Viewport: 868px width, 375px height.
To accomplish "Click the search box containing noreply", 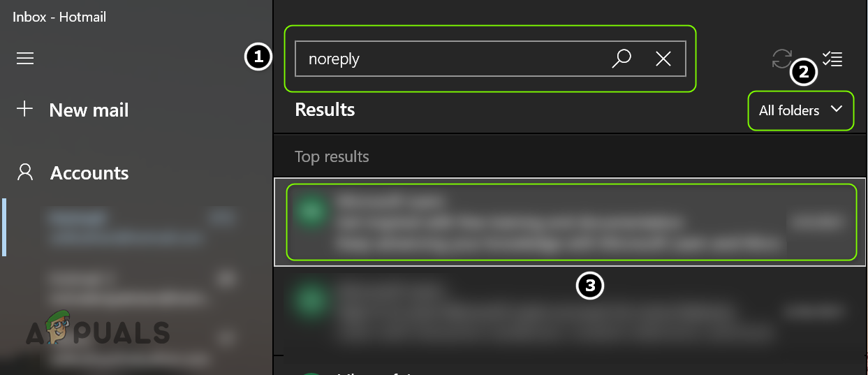I will pos(447,59).
